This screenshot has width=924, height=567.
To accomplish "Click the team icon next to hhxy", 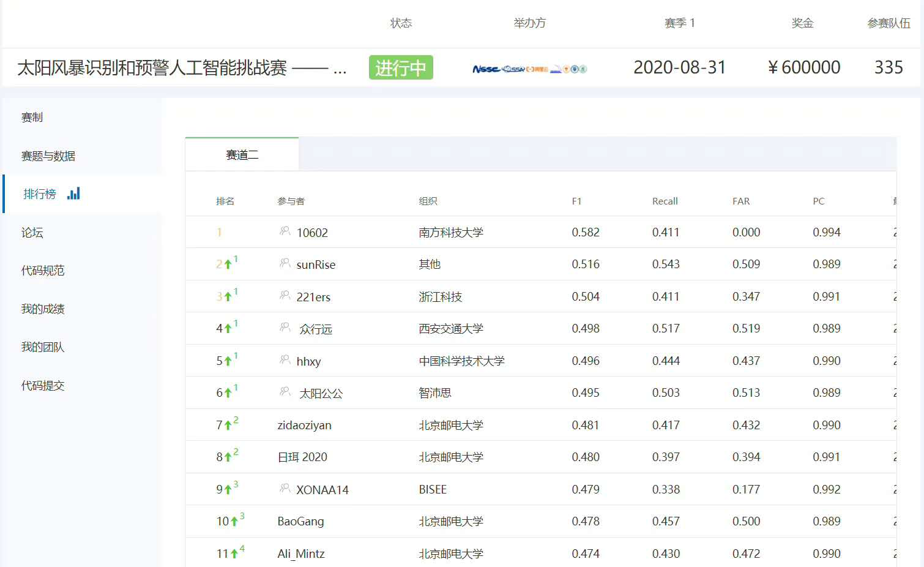I will pos(285,359).
